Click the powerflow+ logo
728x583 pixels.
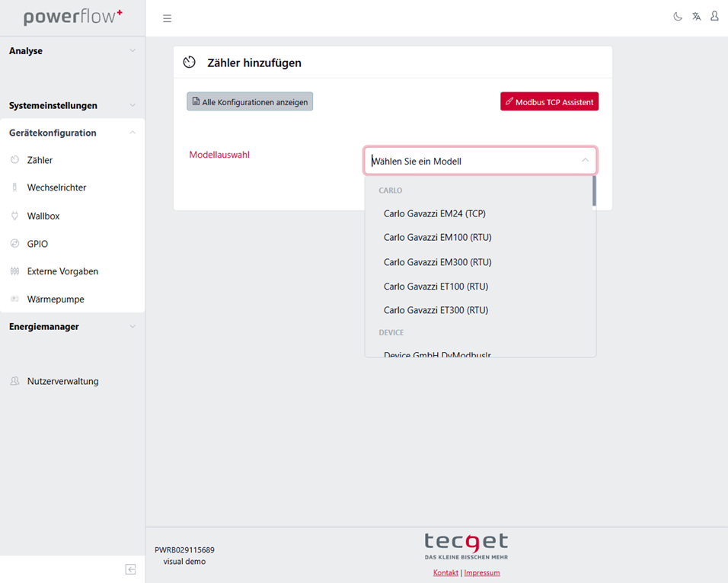point(73,17)
